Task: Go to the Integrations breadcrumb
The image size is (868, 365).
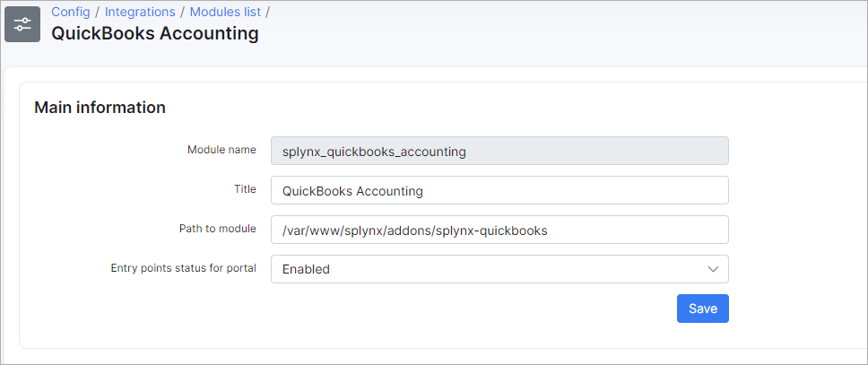Action: (x=140, y=12)
